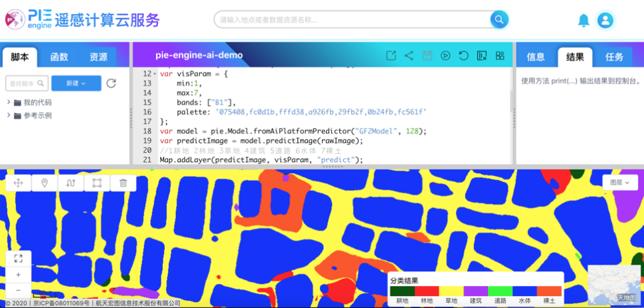Expand the 参考示例 folder
The height and width of the screenshot is (308, 644).
point(9,115)
